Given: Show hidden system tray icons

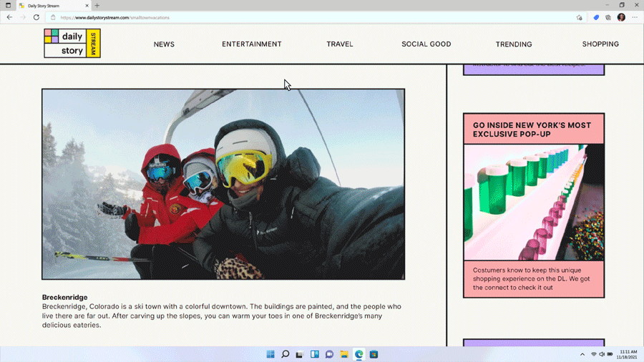Looking at the screenshot, I should tap(582, 354).
